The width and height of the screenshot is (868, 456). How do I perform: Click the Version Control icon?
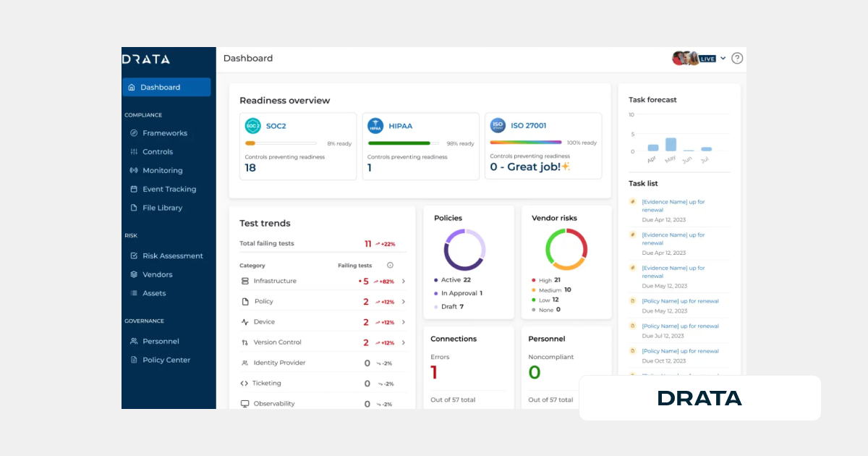click(x=244, y=342)
